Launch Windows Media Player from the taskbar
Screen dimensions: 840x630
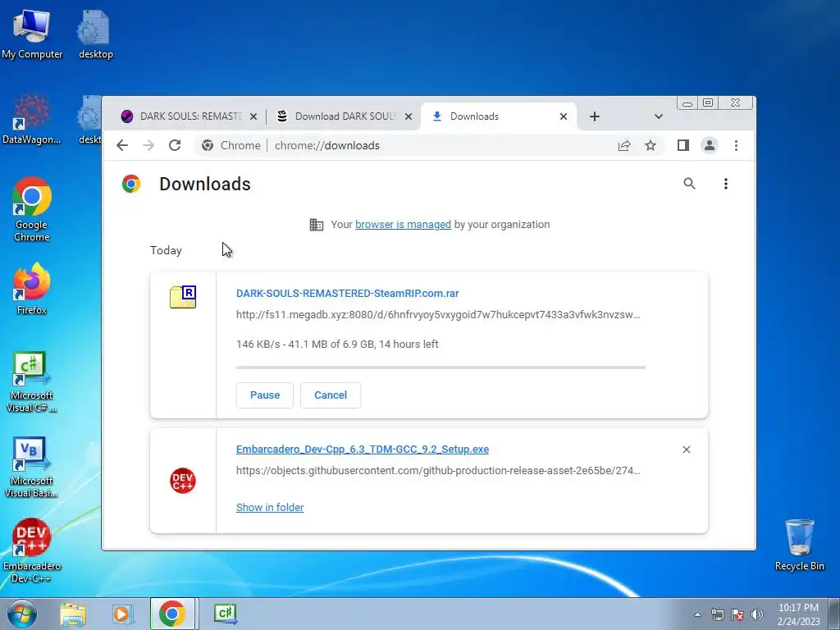click(122, 614)
